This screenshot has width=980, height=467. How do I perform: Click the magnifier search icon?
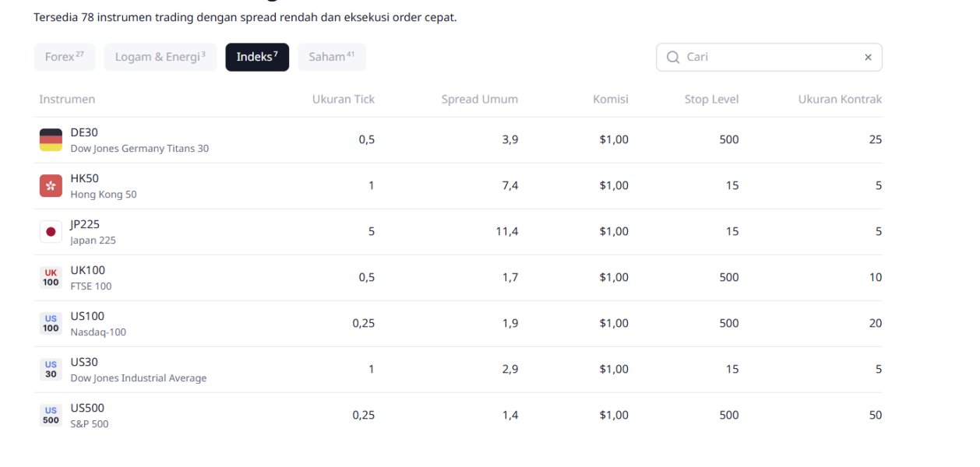point(673,58)
